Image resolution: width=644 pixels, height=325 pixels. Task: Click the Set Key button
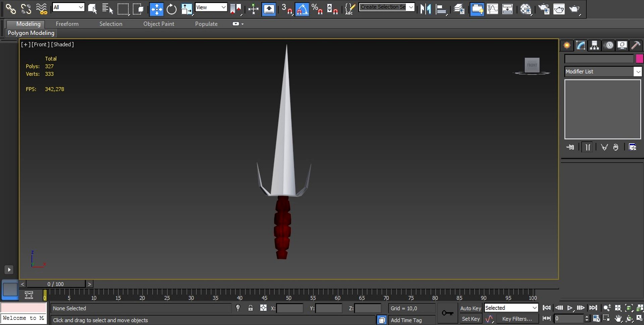tap(471, 319)
